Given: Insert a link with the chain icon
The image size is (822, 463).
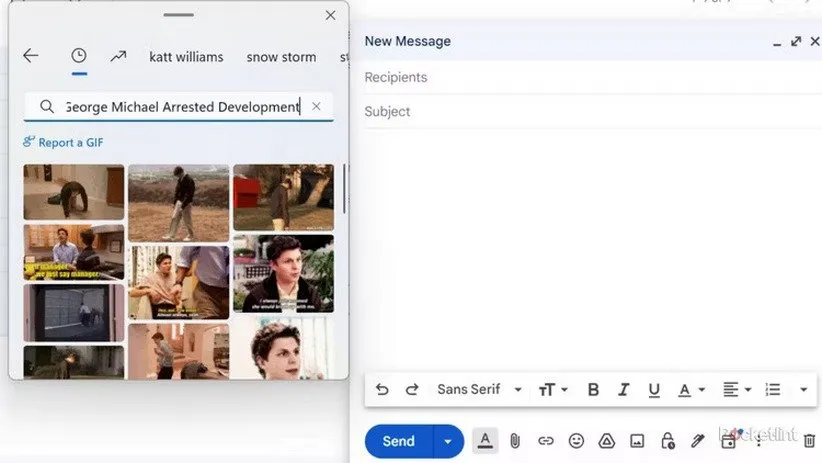Looking at the screenshot, I should pyautogui.click(x=545, y=441).
